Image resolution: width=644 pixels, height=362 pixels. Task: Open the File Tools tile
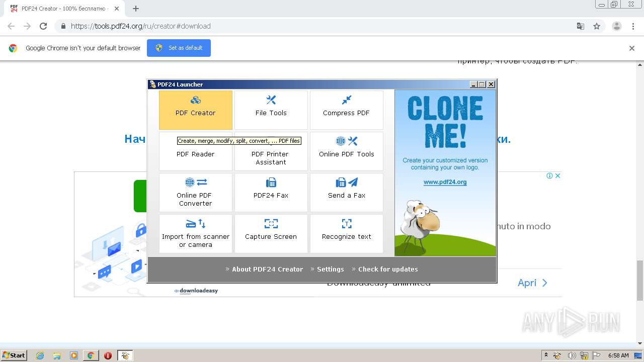coord(271,110)
